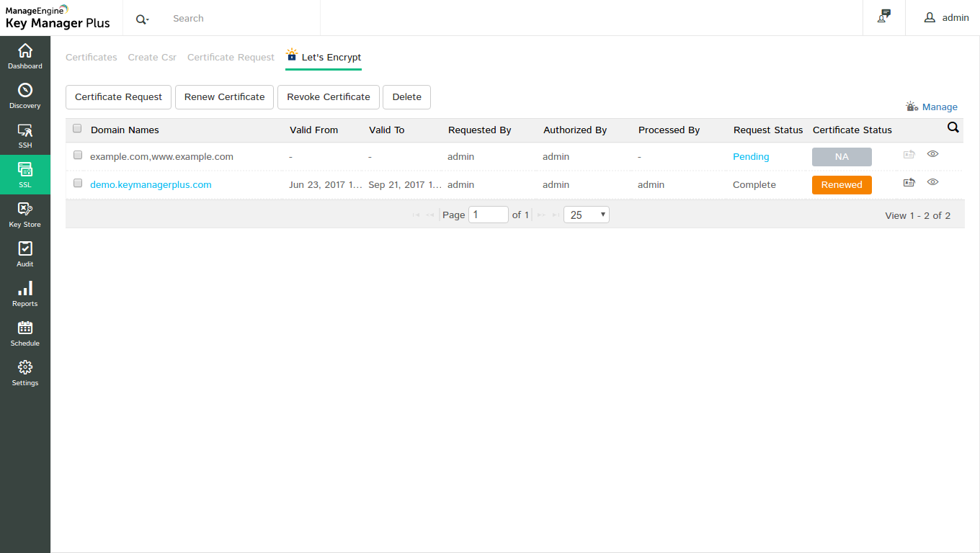View Reports from the sidebar
This screenshot has height=553, width=980.
(x=25, y=294)
